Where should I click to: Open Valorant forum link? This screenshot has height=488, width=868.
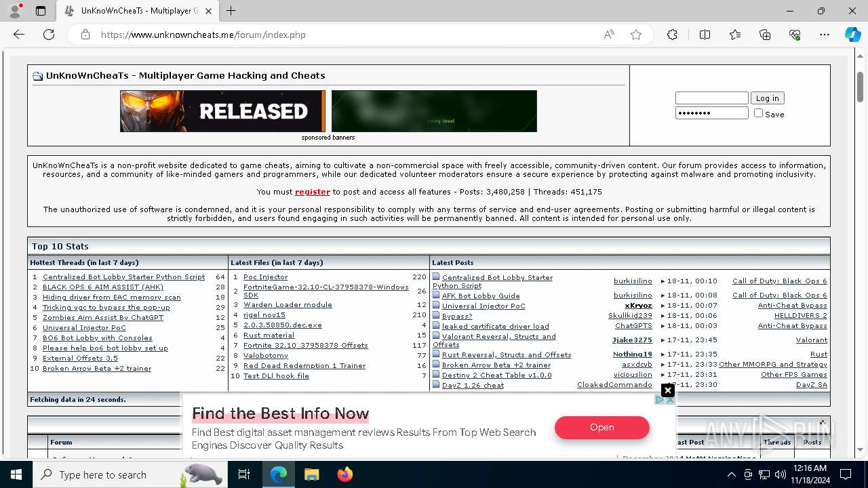pyautogui.click(x=812, y=340)
